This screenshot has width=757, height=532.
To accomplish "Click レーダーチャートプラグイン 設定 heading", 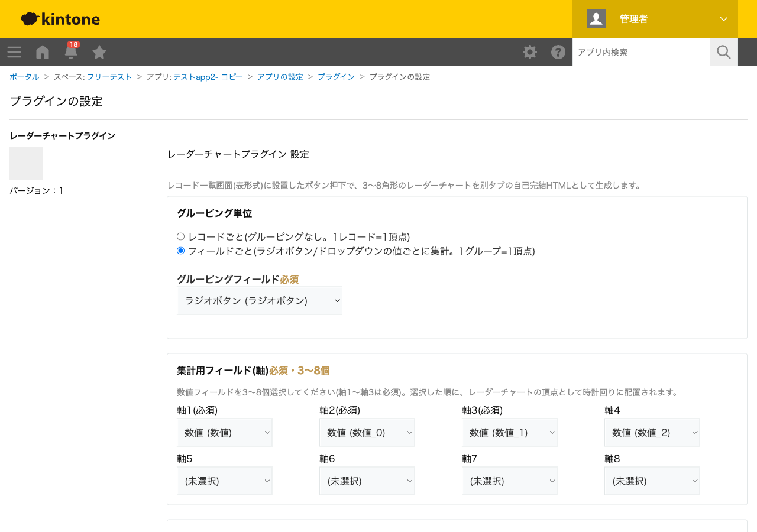I will (238, 154).
